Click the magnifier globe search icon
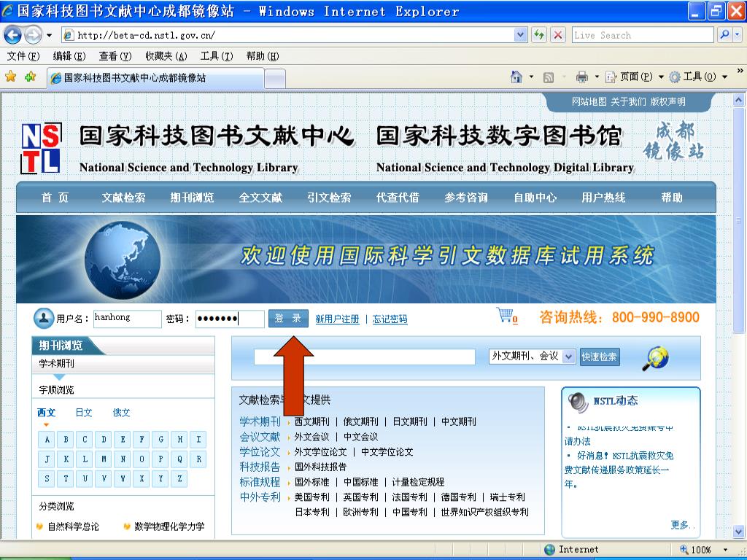The height and width of the screenshot is (560, 747). 656,359
